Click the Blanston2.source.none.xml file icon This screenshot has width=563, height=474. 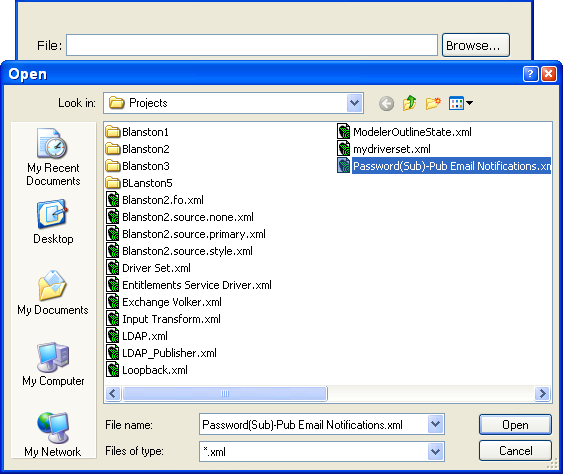tap(113, 217)
